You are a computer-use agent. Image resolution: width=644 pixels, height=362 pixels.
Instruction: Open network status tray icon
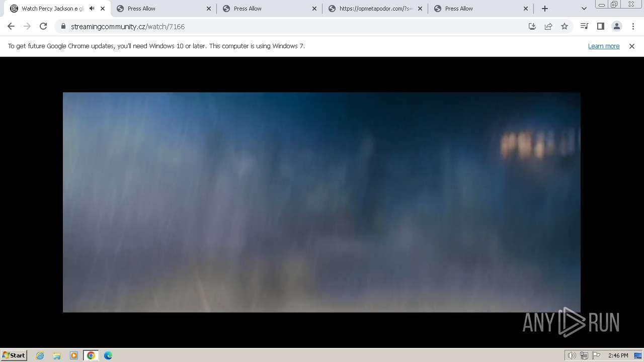[x=584, y=355]
